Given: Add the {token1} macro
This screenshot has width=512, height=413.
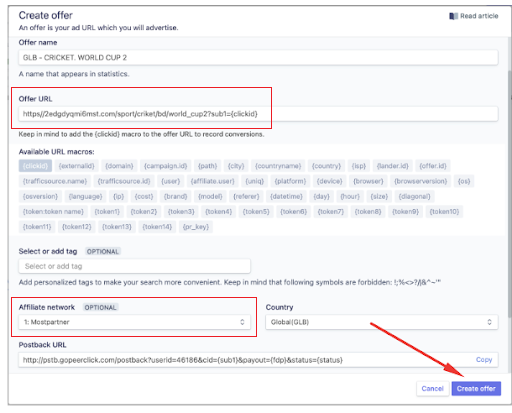Looking at the screenshot, I should coord(107,212).
